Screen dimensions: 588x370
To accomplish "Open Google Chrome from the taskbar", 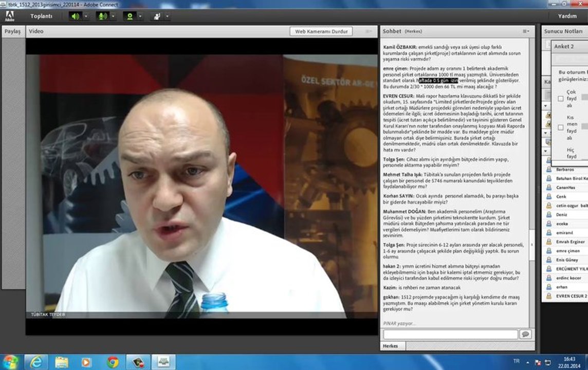I will pyautogui.click(x=113, y=362).
